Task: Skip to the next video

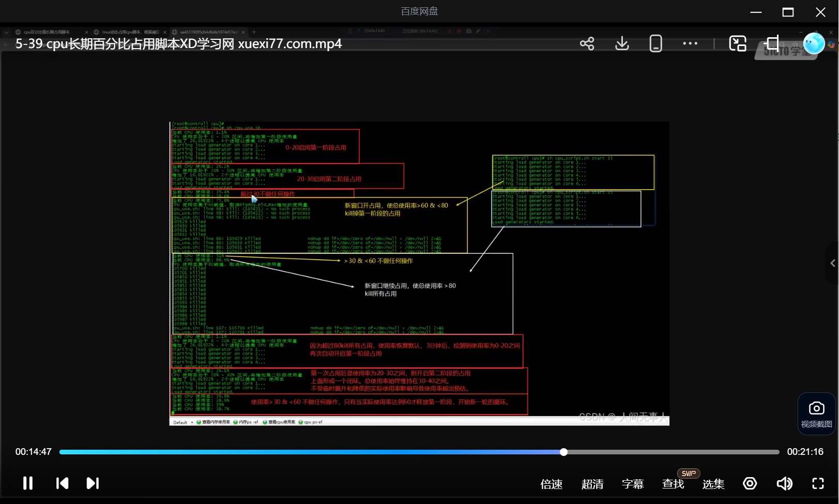Action: 93,483
